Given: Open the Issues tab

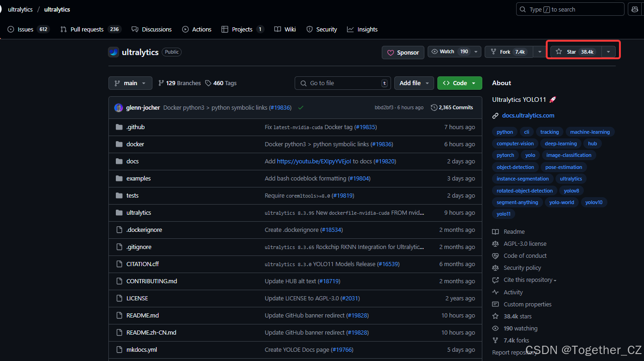Looking at the screenshot, I should coord(28,29).
